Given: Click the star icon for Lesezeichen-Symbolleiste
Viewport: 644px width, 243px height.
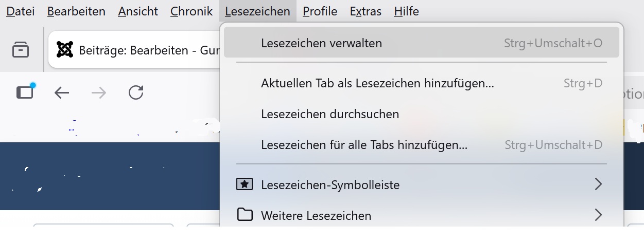Looking at the screenshot, I should 245,184.
